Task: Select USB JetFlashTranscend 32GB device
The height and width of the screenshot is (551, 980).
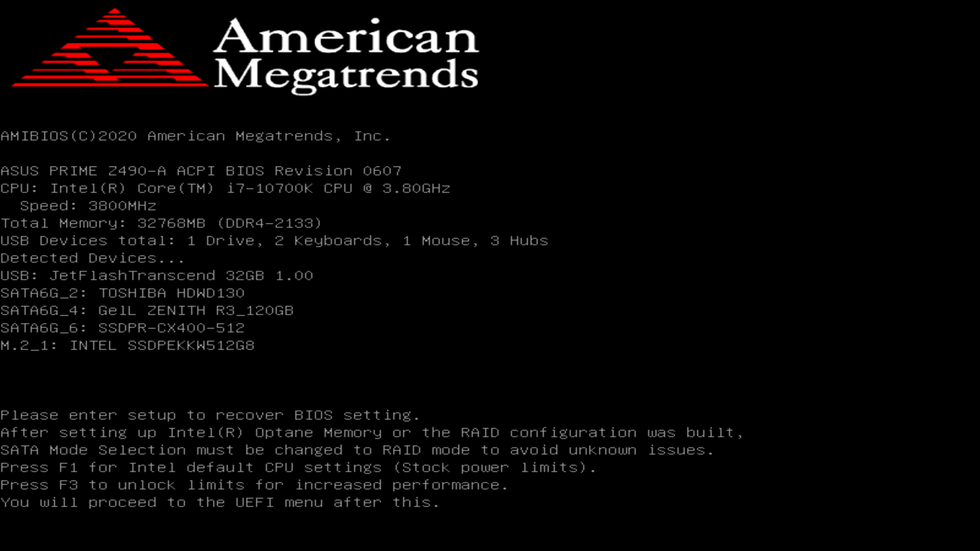Action: click(x=156, y=275)
